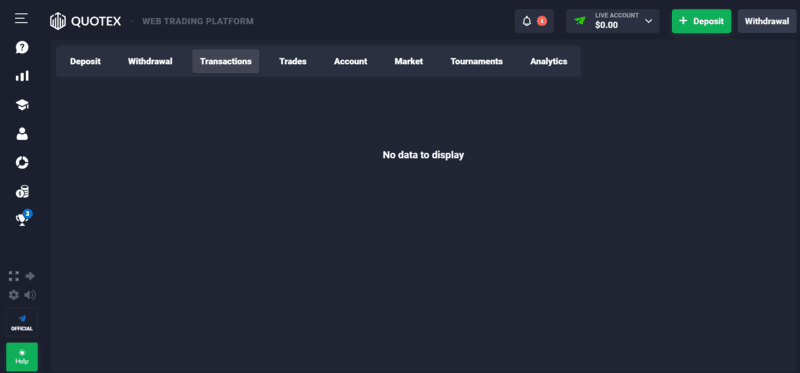Open the hamburger menu icon

(x=21, y=19)
